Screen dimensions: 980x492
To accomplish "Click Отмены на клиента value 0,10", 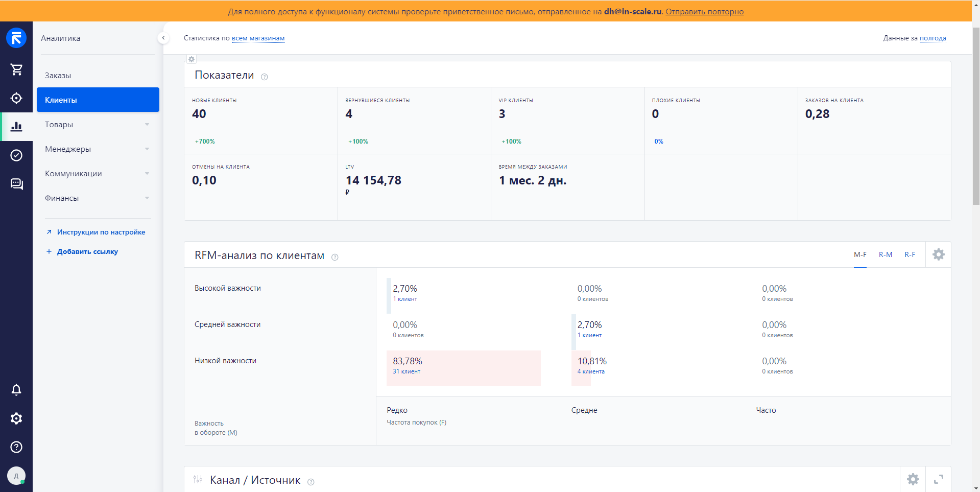I will tap(204, 180).
